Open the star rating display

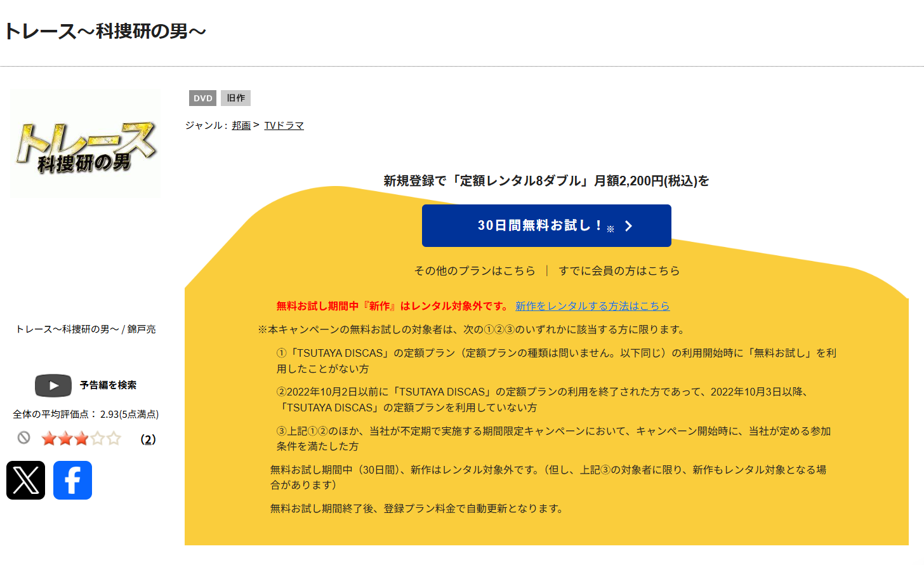click(81, 439)
